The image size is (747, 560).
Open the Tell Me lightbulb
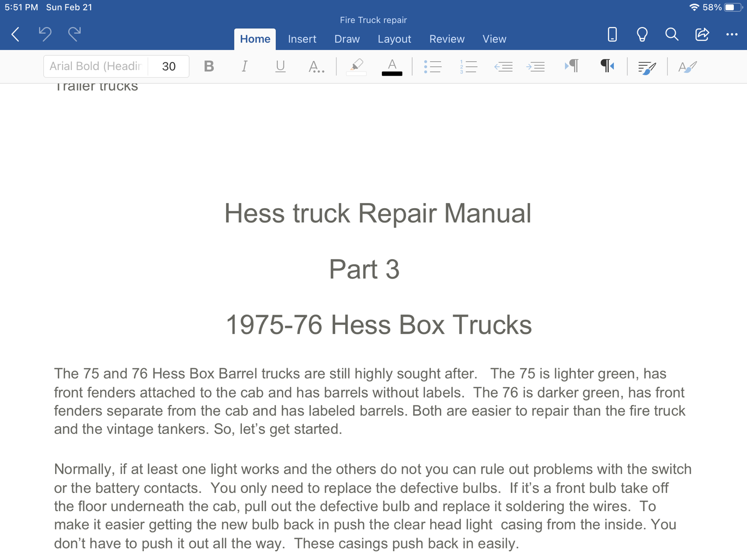[642, 34]
